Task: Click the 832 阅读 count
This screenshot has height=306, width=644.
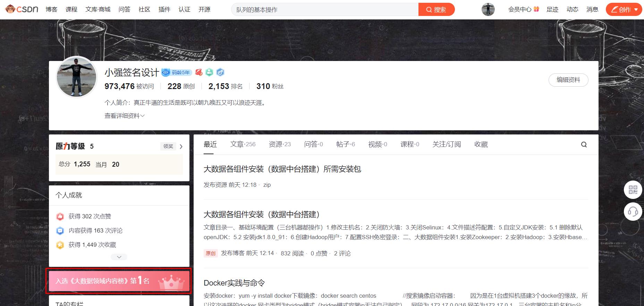Action: [292, 253]
